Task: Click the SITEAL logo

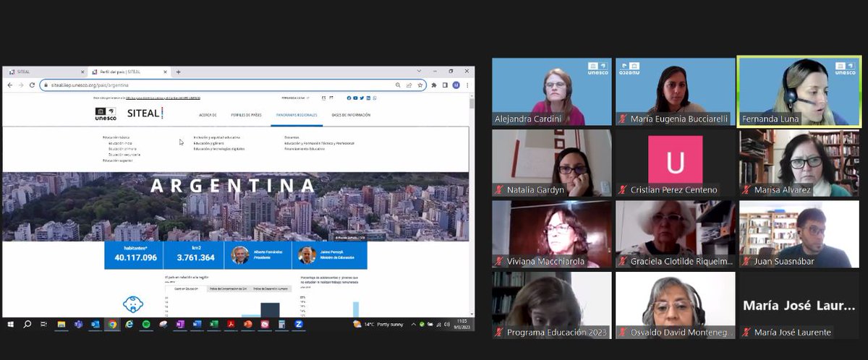Action: tap(145, 113)
